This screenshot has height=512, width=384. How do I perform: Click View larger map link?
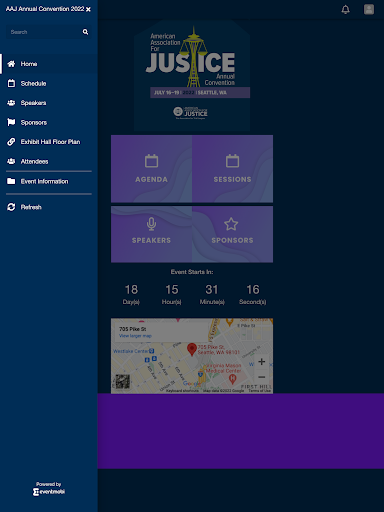135,336
